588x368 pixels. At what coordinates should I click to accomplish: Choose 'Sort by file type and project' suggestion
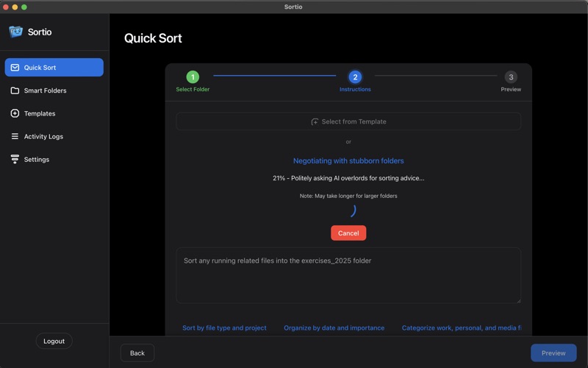(224, 328)
